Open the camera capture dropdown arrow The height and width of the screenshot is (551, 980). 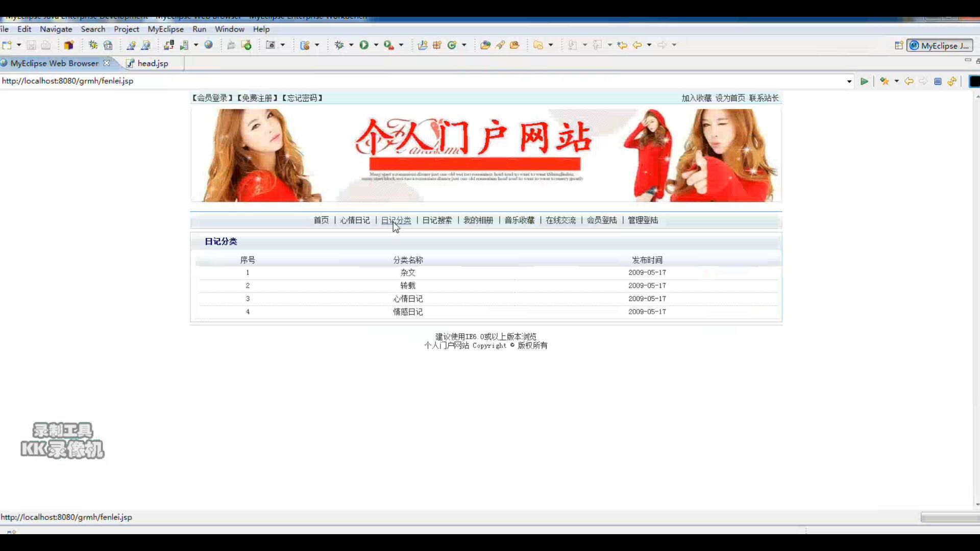(283, 45)
